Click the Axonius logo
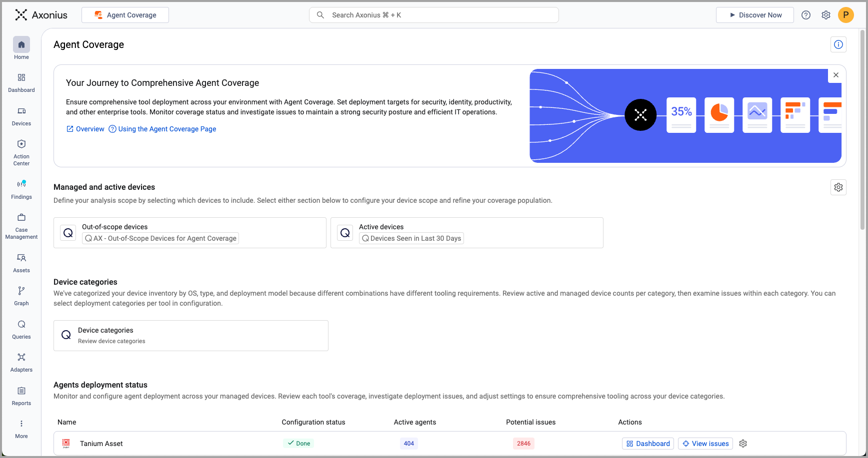The height and width of the screenshot is (458, 868). pyautogui.click(x=41, y=15)
